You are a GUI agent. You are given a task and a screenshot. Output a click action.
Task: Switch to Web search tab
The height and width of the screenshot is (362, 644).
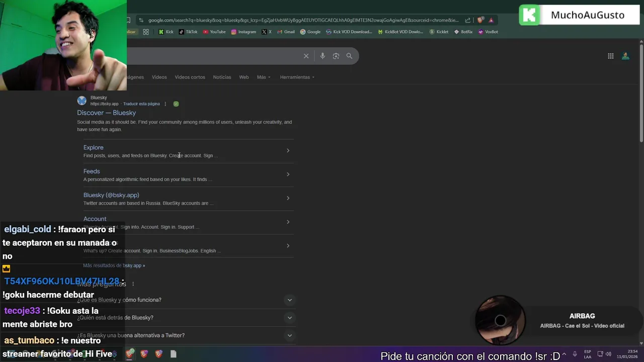tap(244, 77)
